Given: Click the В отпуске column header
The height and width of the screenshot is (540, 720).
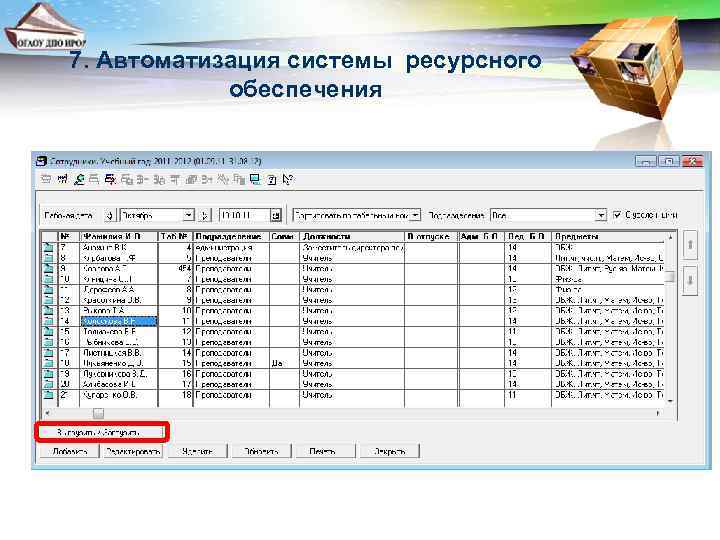Looking at the screenshot, I should [431, 236].
